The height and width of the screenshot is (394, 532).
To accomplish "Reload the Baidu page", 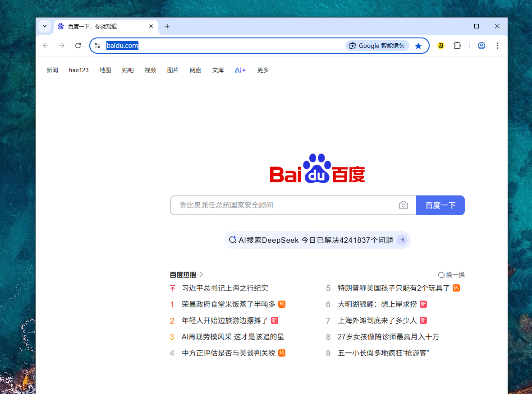I will [x=78, y=46].
